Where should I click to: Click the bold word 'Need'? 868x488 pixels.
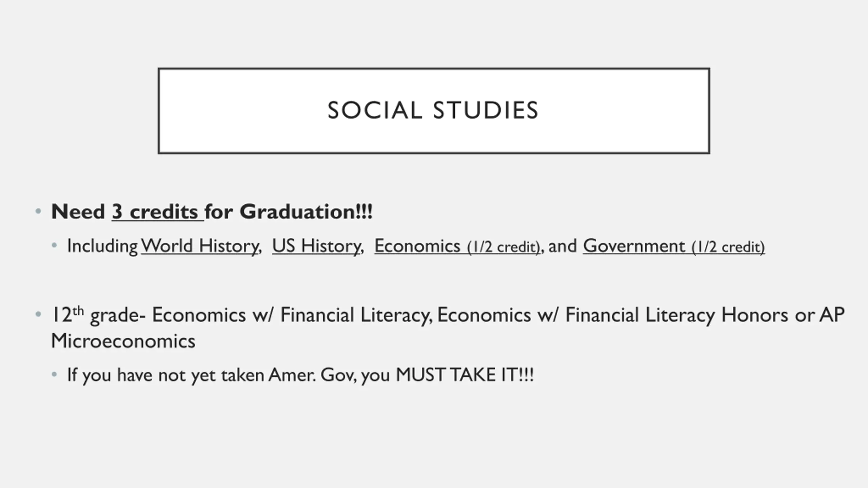[x=78, y=212]
